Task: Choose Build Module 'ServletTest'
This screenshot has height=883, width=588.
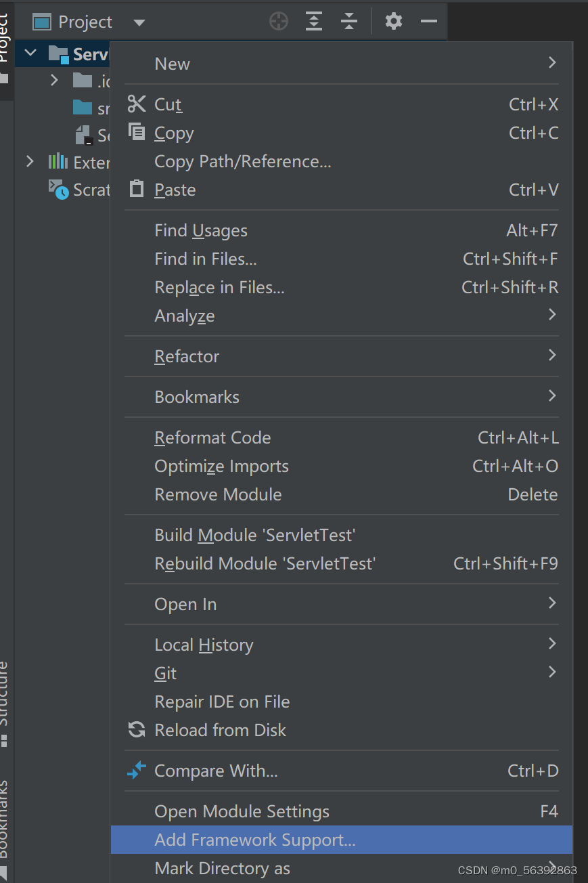Action: [x=342, y=535]
